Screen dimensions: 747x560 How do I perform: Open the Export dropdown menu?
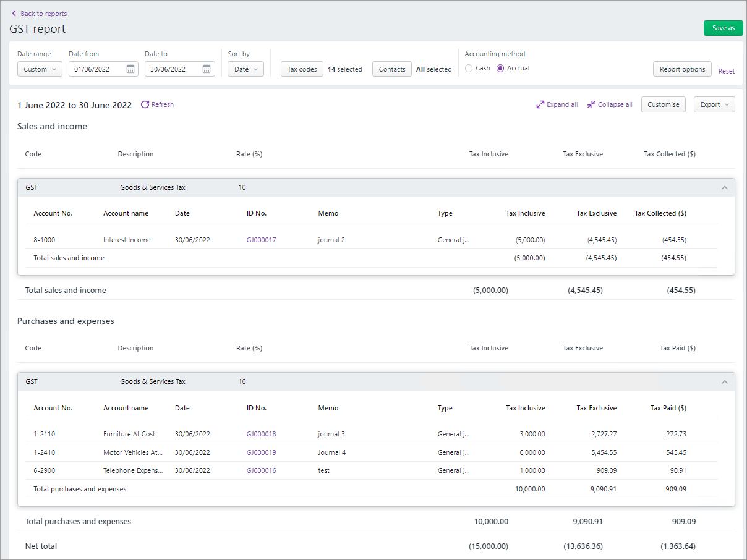coord(714,104)
